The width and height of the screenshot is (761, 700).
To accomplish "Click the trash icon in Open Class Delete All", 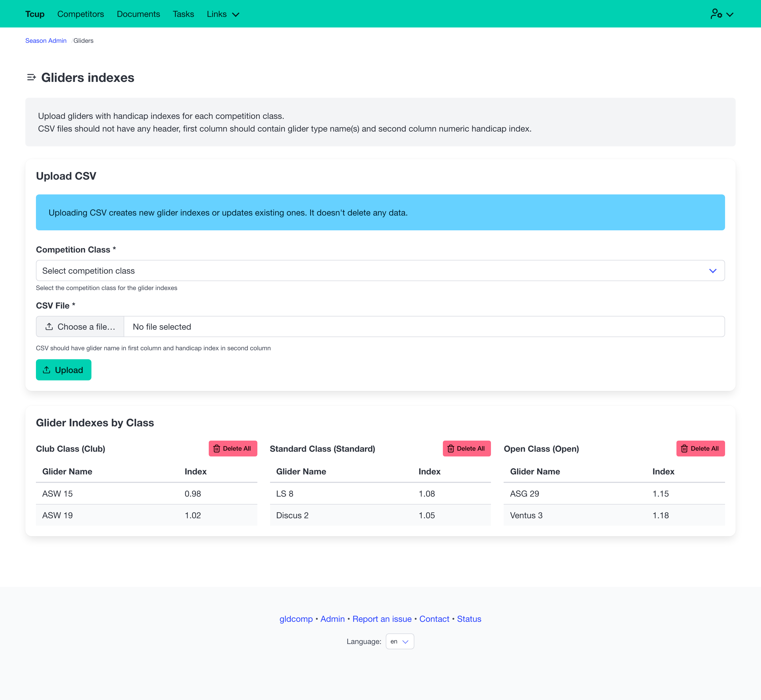I will (684, 449).
